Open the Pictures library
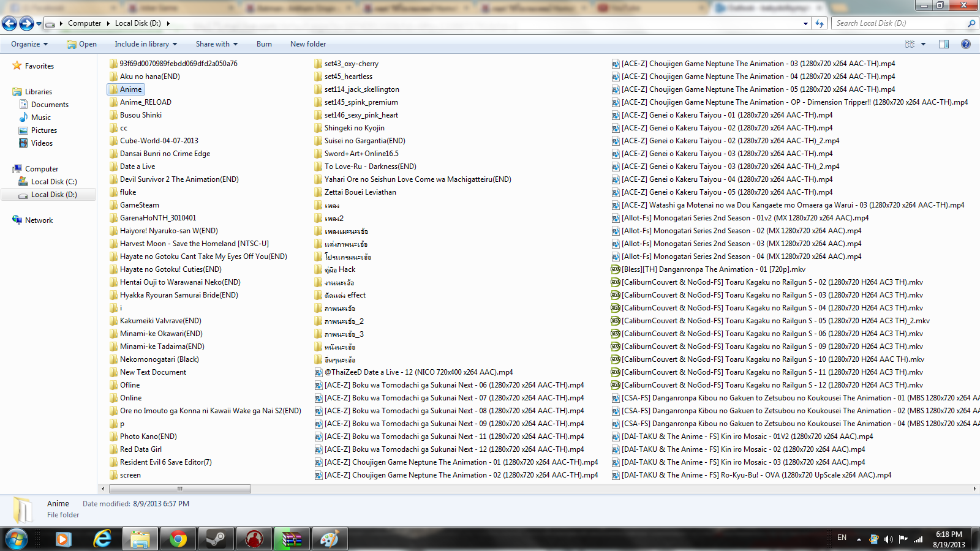 coord(44,130)
